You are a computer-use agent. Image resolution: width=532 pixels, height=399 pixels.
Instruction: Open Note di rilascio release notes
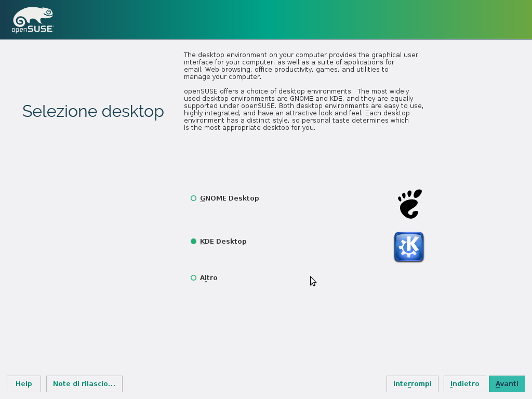coord(84,384)
